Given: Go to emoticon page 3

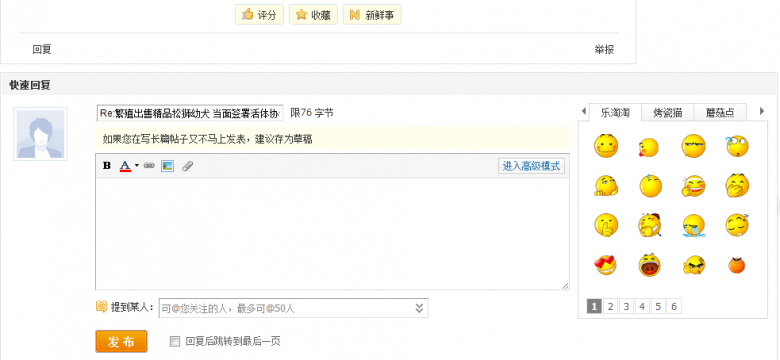Looking at the screenshot, I should 626,306.
